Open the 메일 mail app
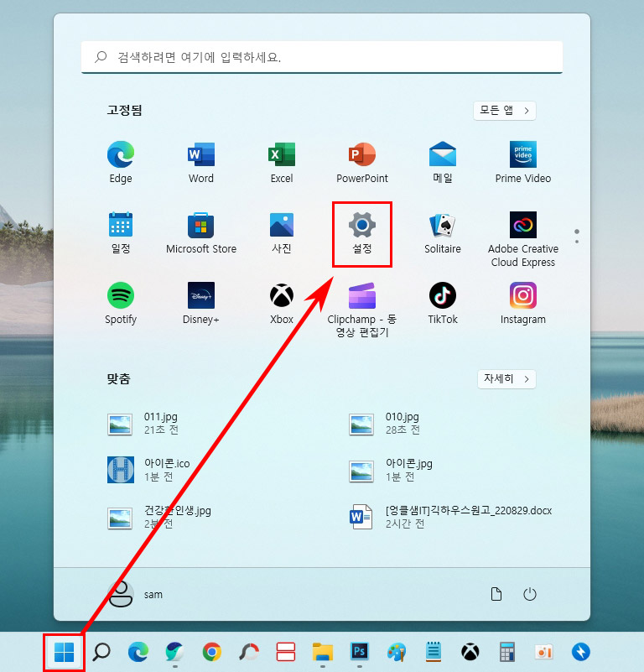This screenshot has width=644, height=672. click(443, 163)
